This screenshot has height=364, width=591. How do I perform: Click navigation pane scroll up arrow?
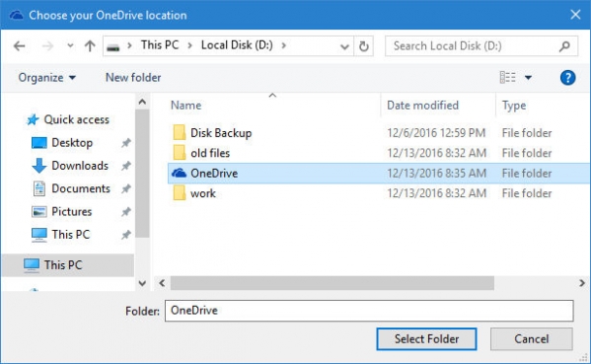pos(142,102)
